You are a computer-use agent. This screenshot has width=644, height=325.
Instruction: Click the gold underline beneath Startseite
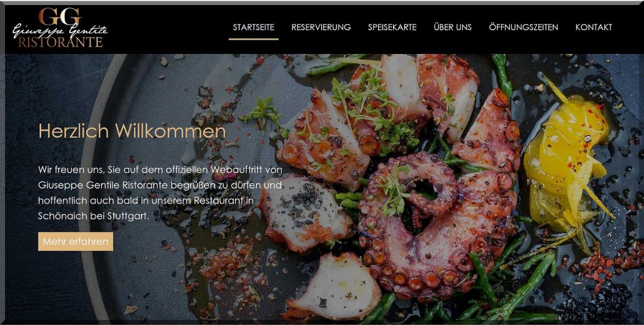click(253, 39)
